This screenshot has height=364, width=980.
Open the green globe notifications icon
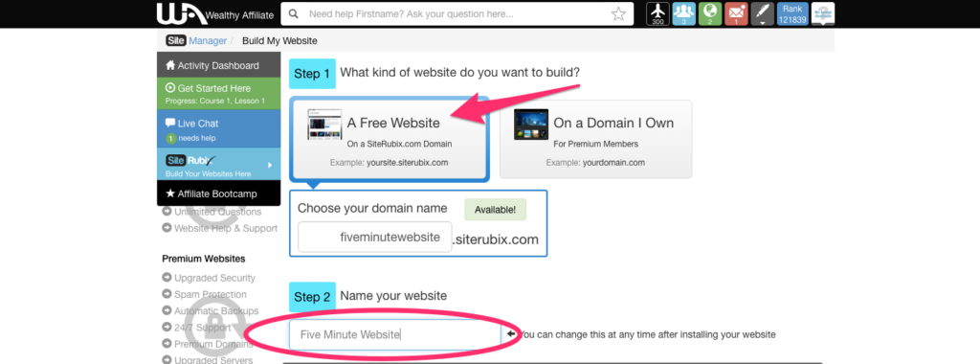pyautogui.click(x=709, y=13)
